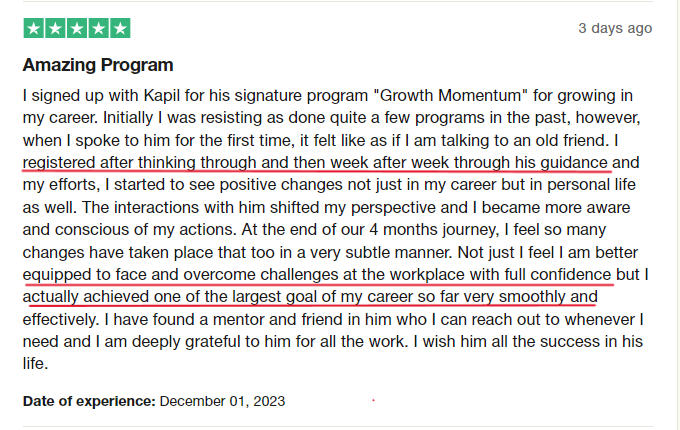Image resolution: width=680 pixels, height=430 pixels.
Task: Click the phrase "4 months journey"
Action: click(x=434, y=230)
